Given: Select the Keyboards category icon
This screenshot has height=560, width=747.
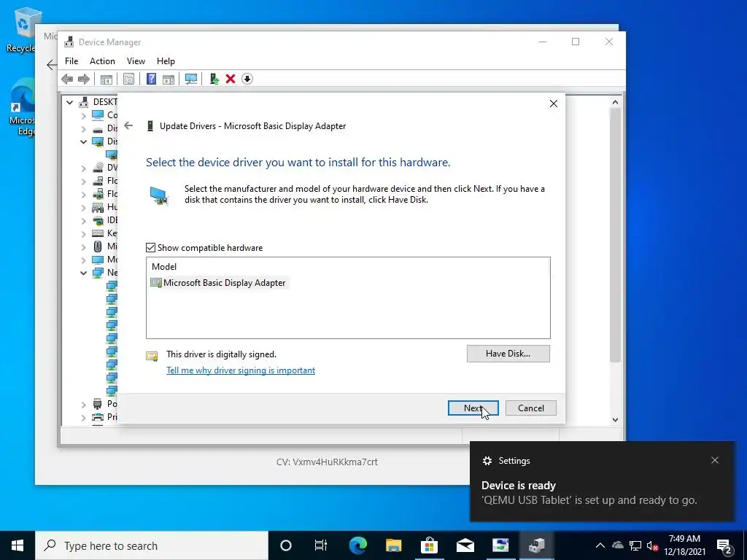Looking at the screenshot, I should (x=98, y=233).
